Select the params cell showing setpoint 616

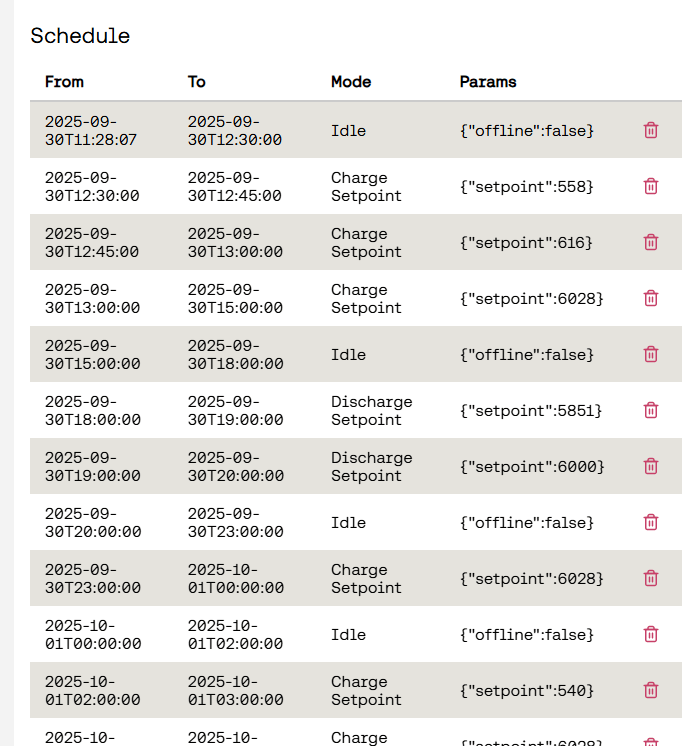[526, 242]
